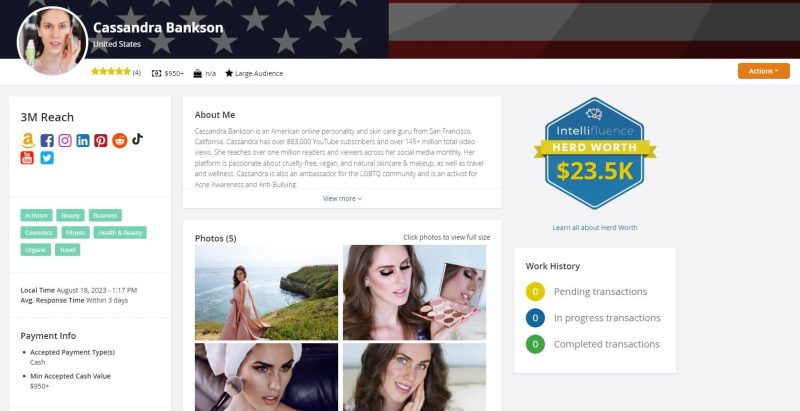Open the LinkedIn social profile icon
The image size is (800, 411).
point(83,141)
